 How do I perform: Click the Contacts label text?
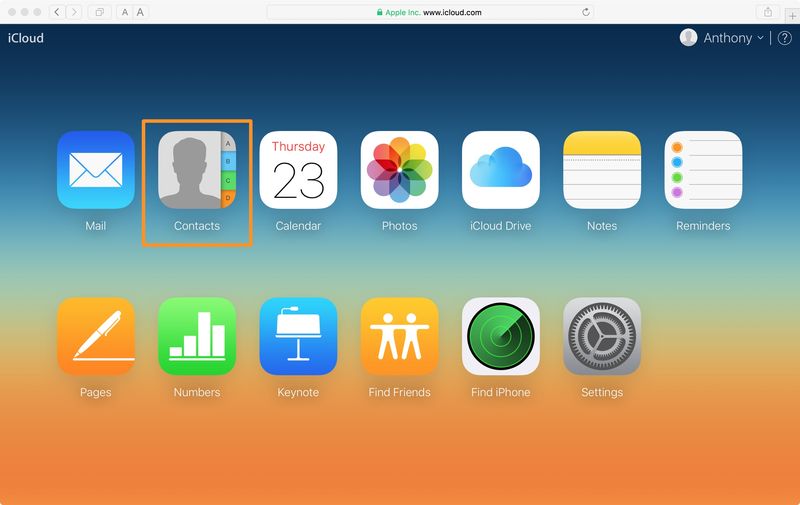click(x=197, y=226)
